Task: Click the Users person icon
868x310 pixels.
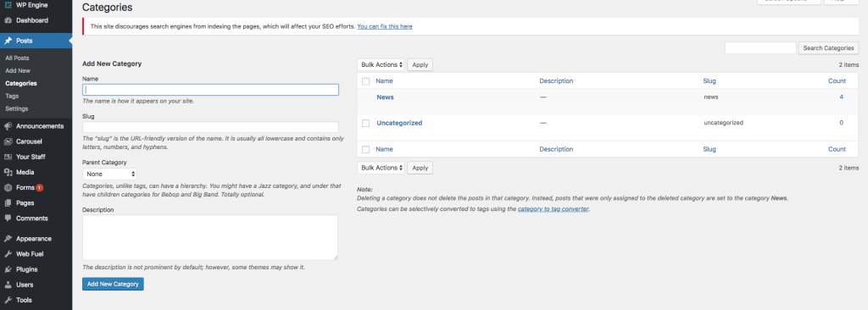Action: pos(8,285)
